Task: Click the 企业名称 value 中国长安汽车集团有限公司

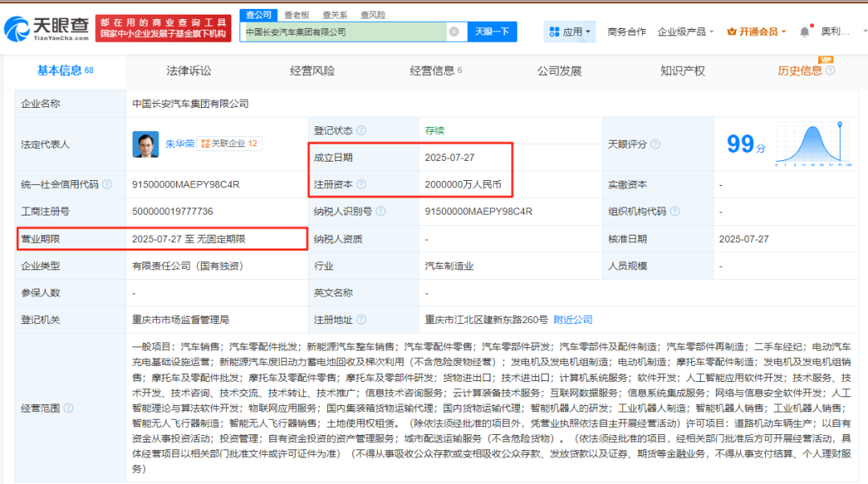Action: 190,104
